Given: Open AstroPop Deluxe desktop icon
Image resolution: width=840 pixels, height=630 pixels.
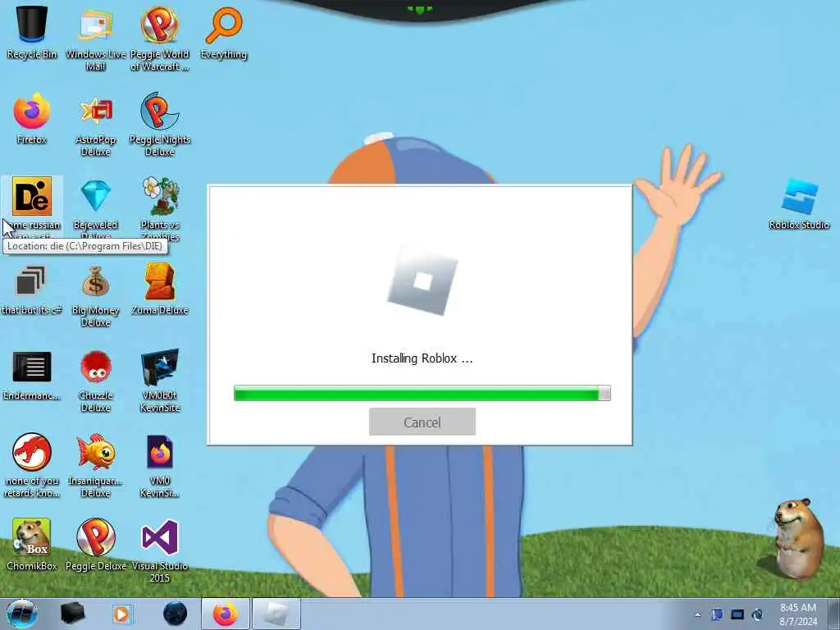Looking at the screenshot, I should pyautogui.click(x=95, y=125).
